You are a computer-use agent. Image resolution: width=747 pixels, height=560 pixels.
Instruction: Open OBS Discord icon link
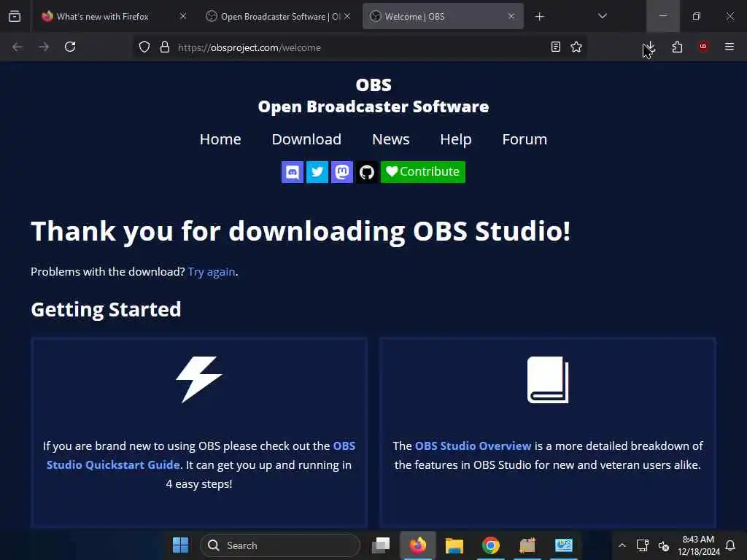293,172
